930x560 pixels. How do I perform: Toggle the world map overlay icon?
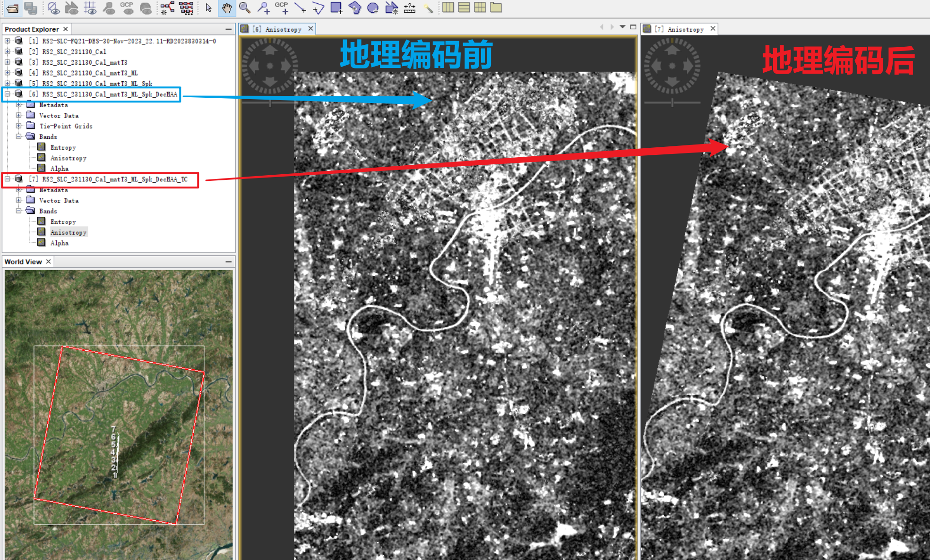(146, 8)
